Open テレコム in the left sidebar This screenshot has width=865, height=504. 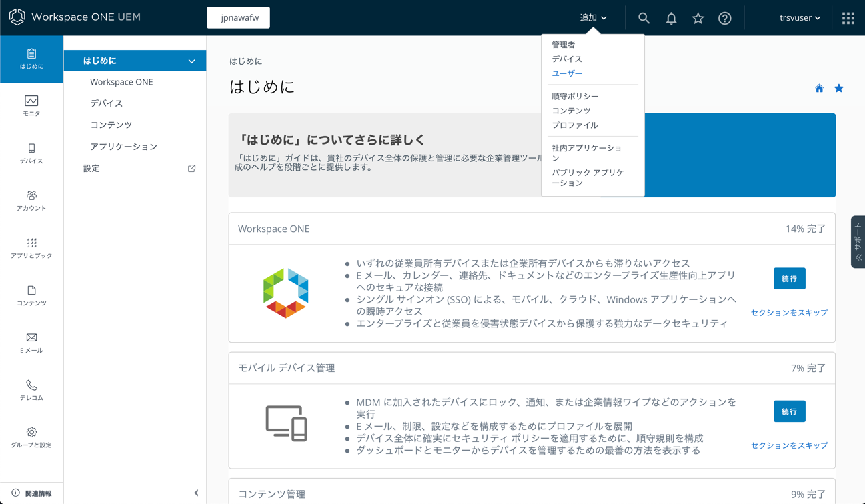(31, 390)
